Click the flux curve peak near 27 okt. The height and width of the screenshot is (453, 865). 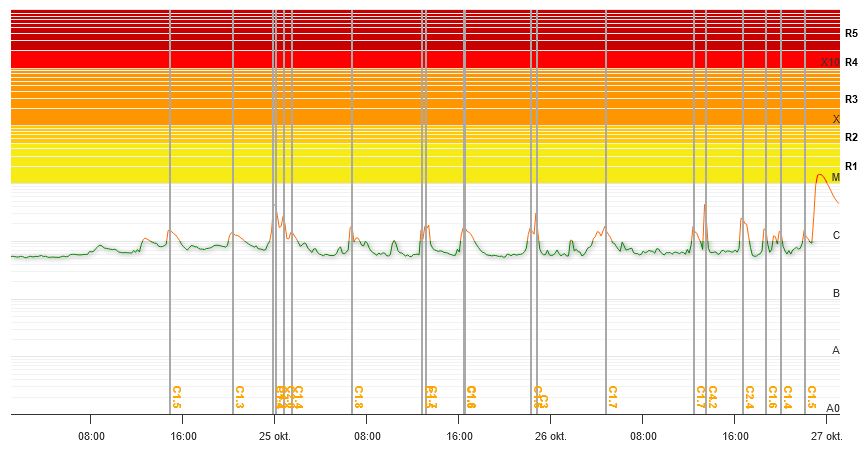820,175
